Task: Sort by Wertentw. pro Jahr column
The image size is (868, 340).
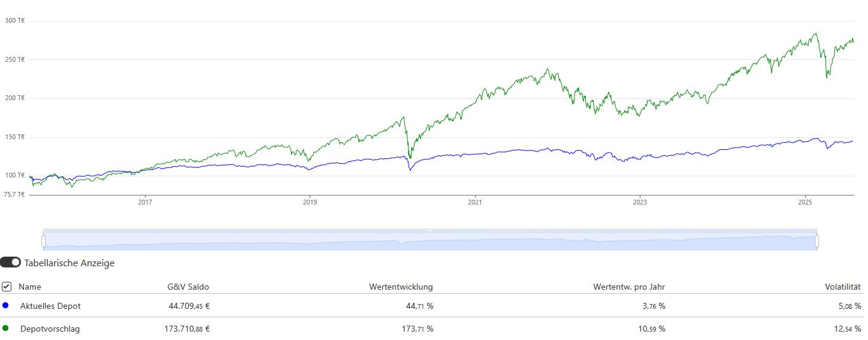Action: click(x=629, y=287)
